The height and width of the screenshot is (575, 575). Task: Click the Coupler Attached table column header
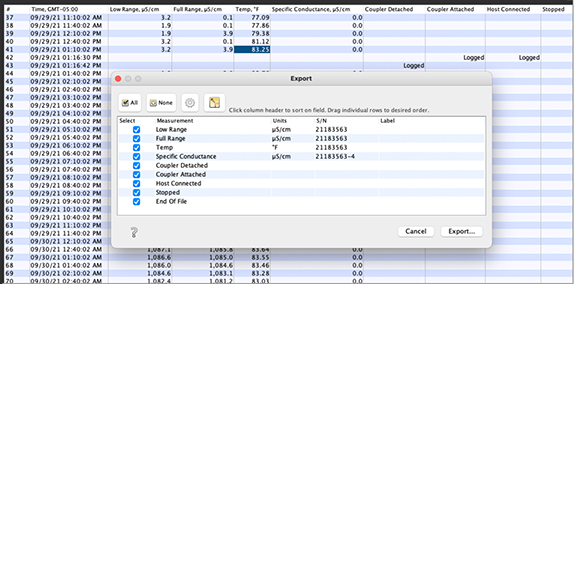pyautogui.click(x=450, y=9)
